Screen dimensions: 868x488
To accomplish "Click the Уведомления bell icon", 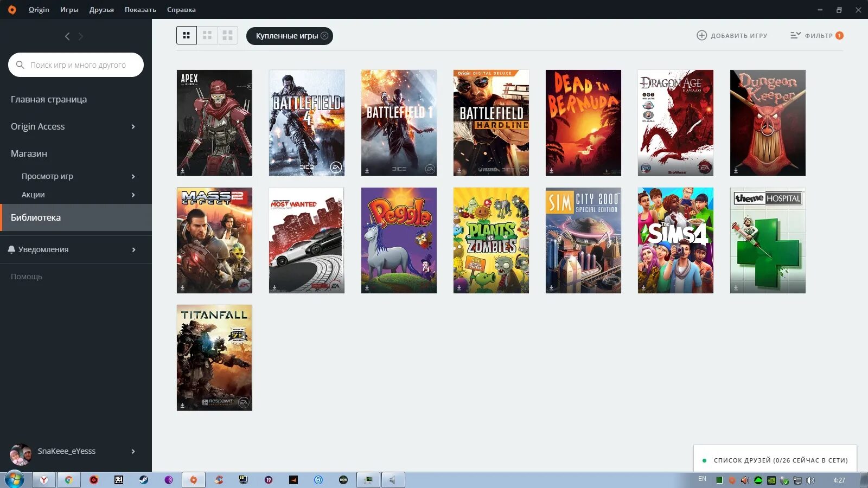I will (12, 249).
